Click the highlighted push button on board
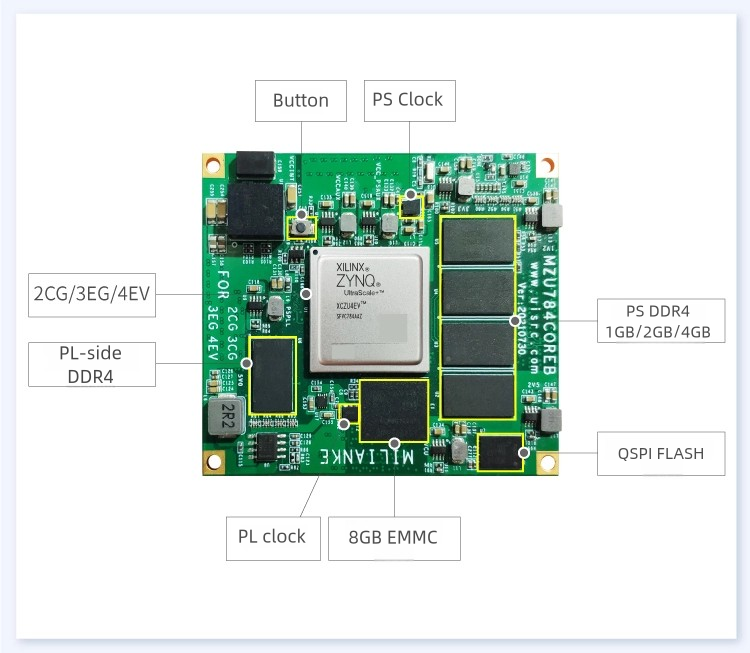The width and height of the screenshot is (750, 653). (301, 228)
